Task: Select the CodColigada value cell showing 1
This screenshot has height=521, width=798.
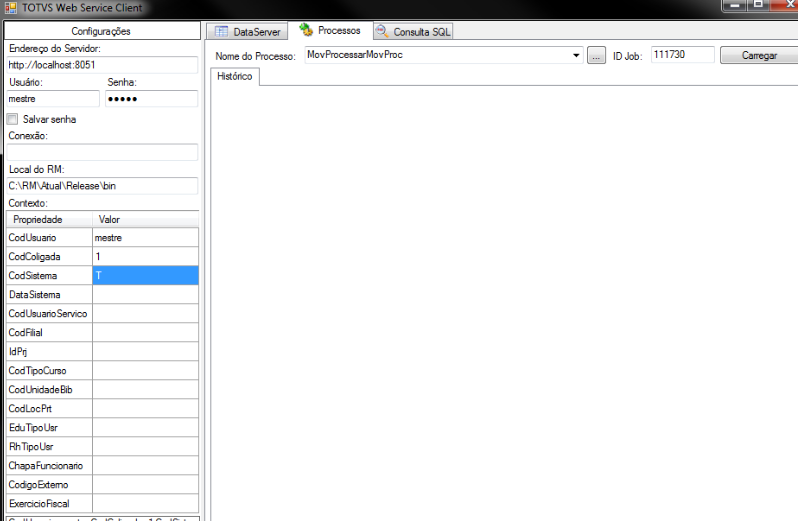Action: [x=146, y=256]
